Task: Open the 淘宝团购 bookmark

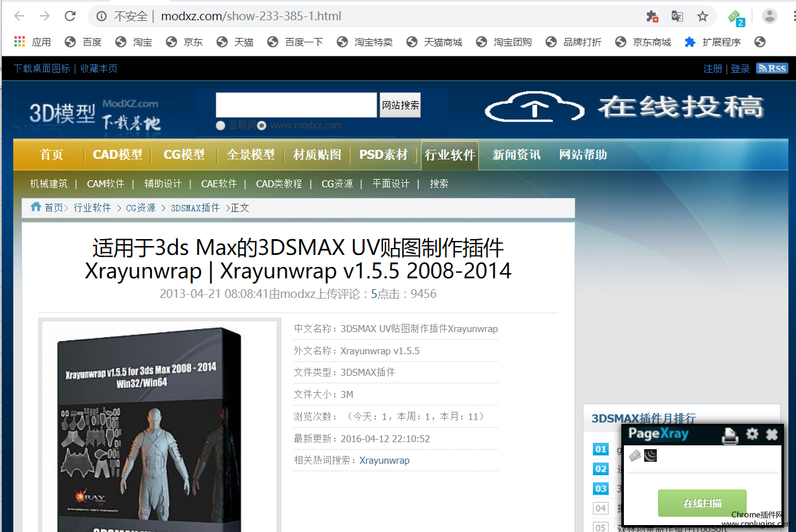Action: point(504,42)
